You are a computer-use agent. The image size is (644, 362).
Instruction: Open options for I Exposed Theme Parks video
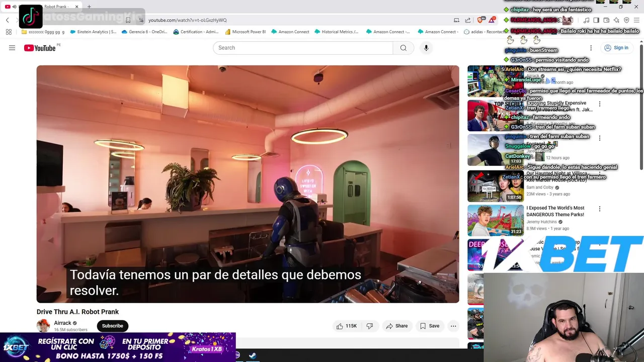tap(599, 209)
